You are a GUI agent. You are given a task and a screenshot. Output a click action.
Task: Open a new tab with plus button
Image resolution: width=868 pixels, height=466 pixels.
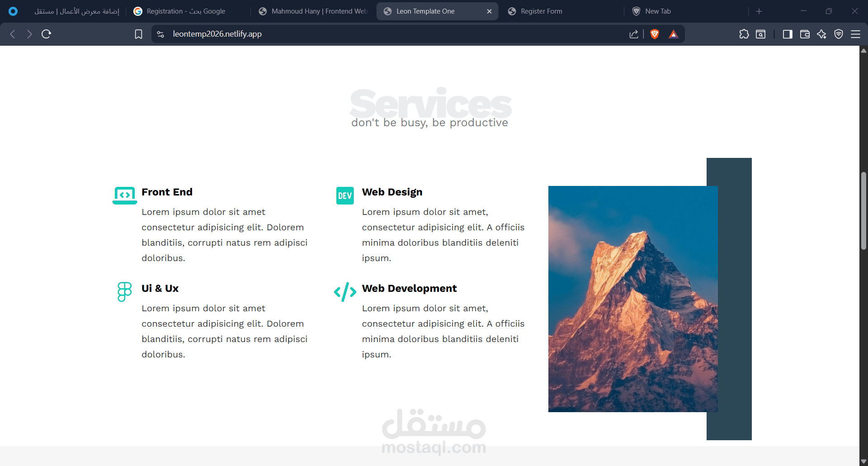[759, 11]
